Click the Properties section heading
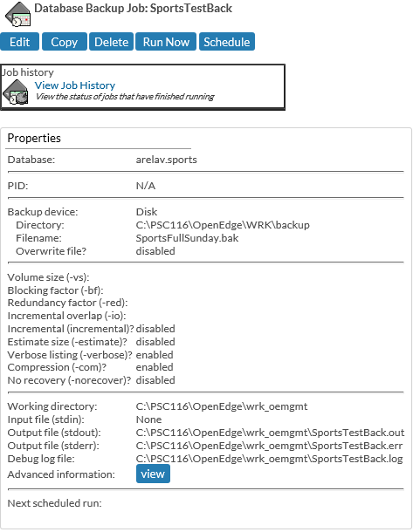 tap(34, 138)
